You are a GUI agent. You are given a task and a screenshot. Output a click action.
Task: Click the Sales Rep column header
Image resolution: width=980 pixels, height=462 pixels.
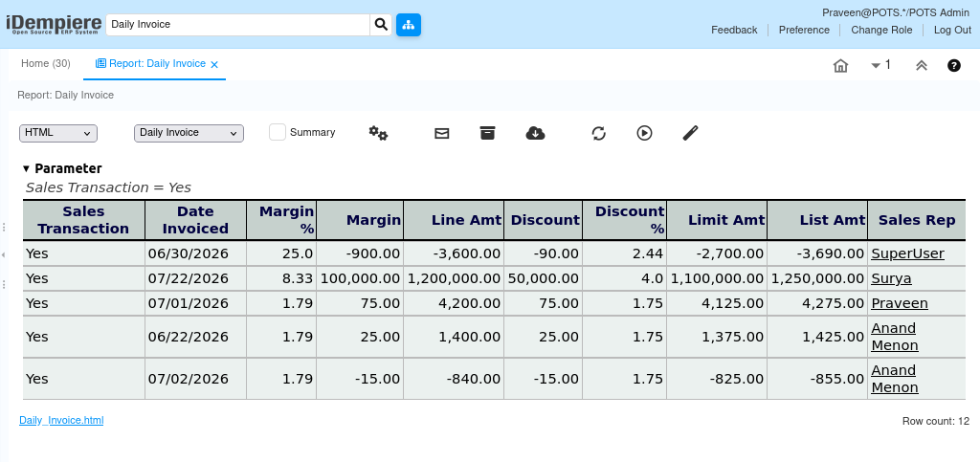point(916,220)
